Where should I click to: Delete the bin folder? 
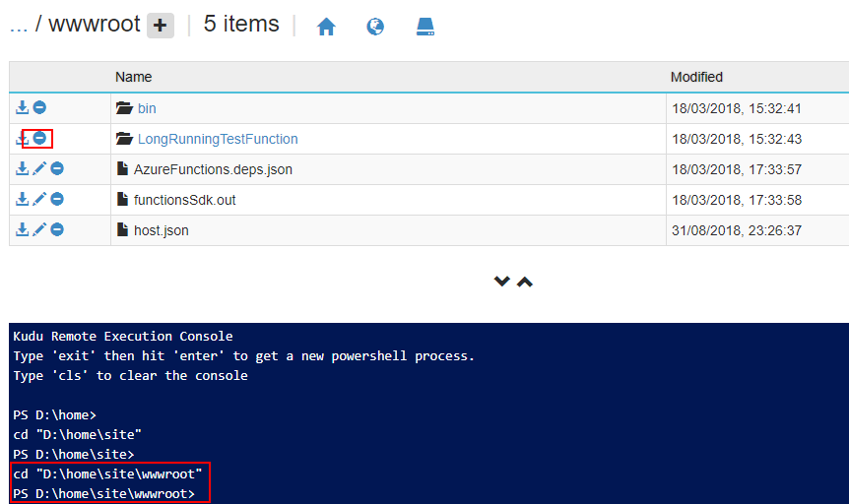(x=39, y=107)
